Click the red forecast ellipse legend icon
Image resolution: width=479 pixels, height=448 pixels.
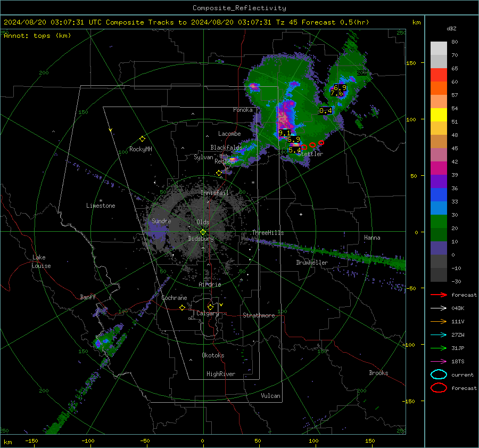[x=439, y=388]
